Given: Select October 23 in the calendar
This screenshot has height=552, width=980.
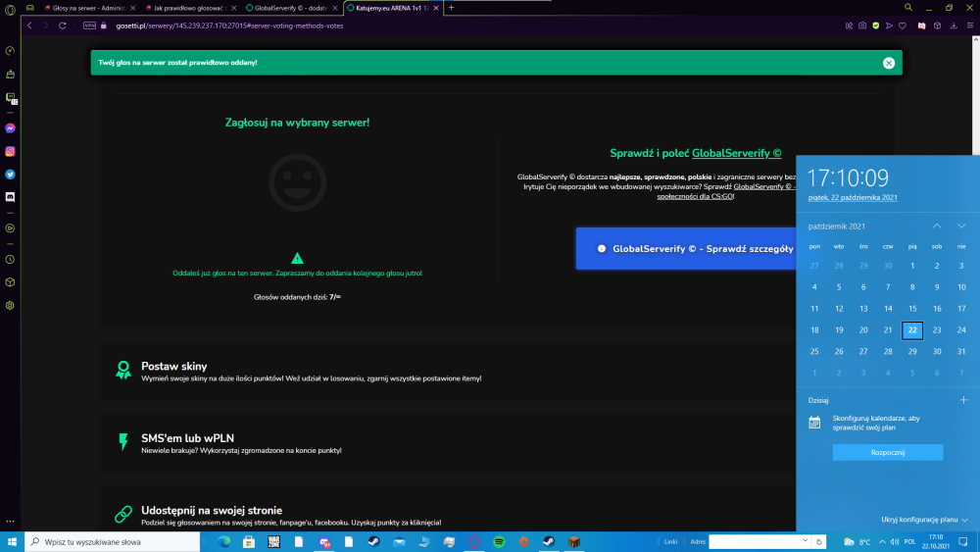Looking at the screenshot, I should [937, 330].
